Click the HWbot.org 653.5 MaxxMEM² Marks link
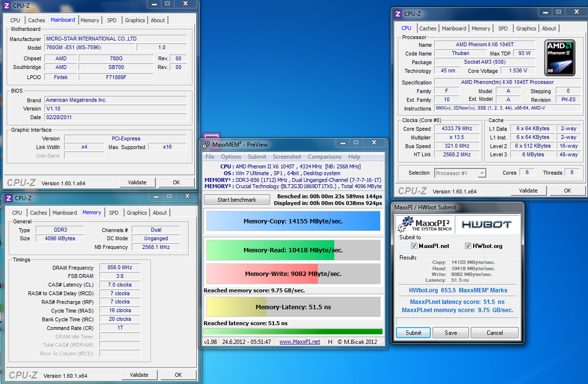Viewport: 588px width, 384px height. 458,290
